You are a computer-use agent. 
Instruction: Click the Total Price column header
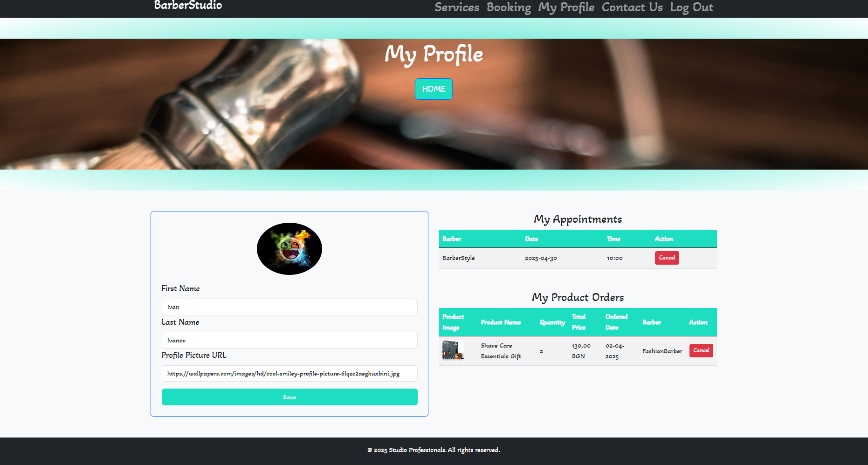pos(579,322)
